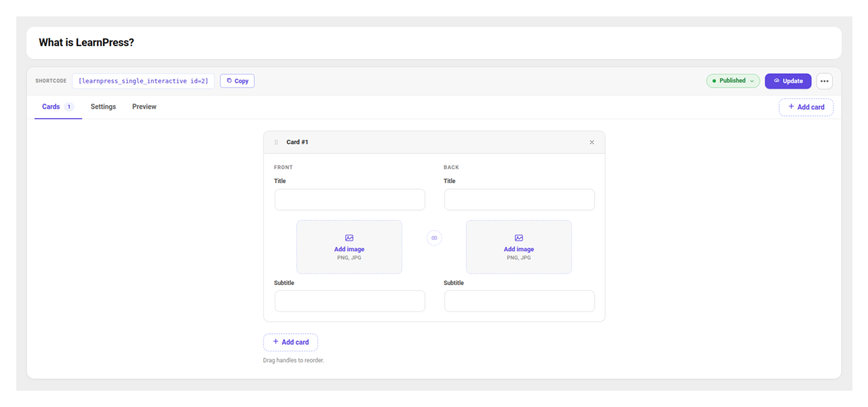Click Add card button below Card #1
Screen dimensions: 868x407
coord(290,342)
